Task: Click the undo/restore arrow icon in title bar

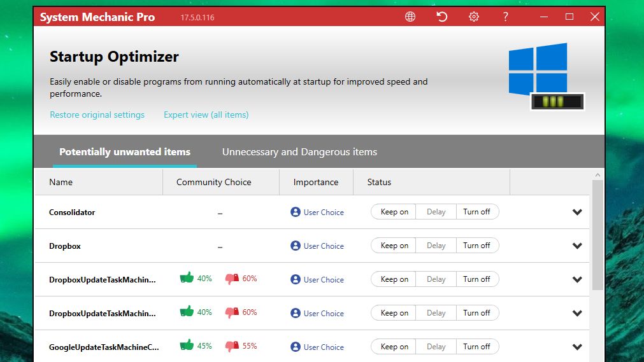Action: pos(441,17)
